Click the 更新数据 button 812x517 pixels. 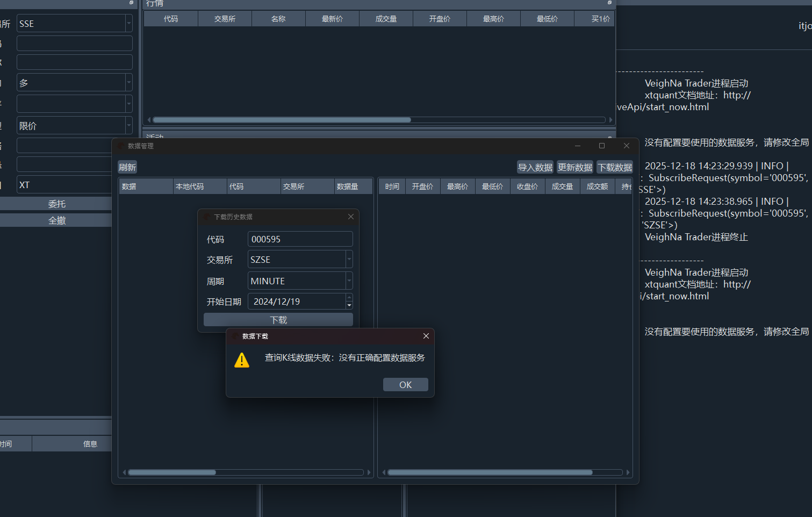click(574, 167)
